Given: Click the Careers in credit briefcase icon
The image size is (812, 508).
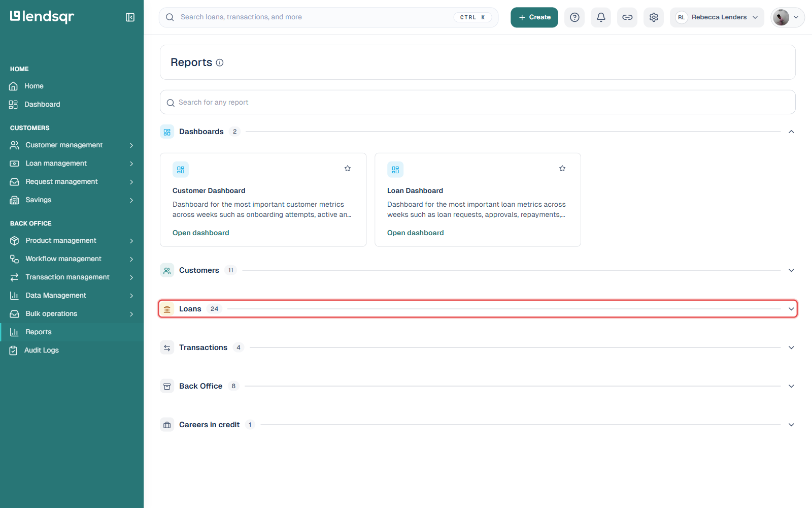Looking at the screenshot, I should (x=167, y=425).
